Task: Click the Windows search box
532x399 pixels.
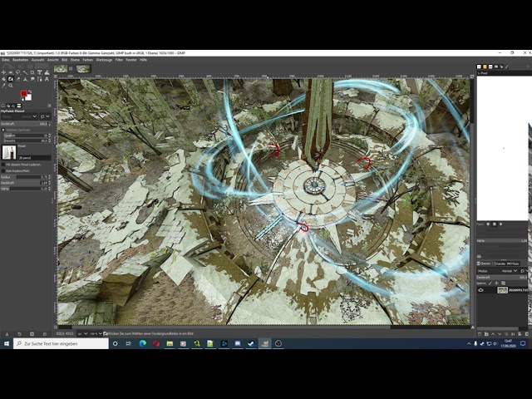Action: click(61, 343)
